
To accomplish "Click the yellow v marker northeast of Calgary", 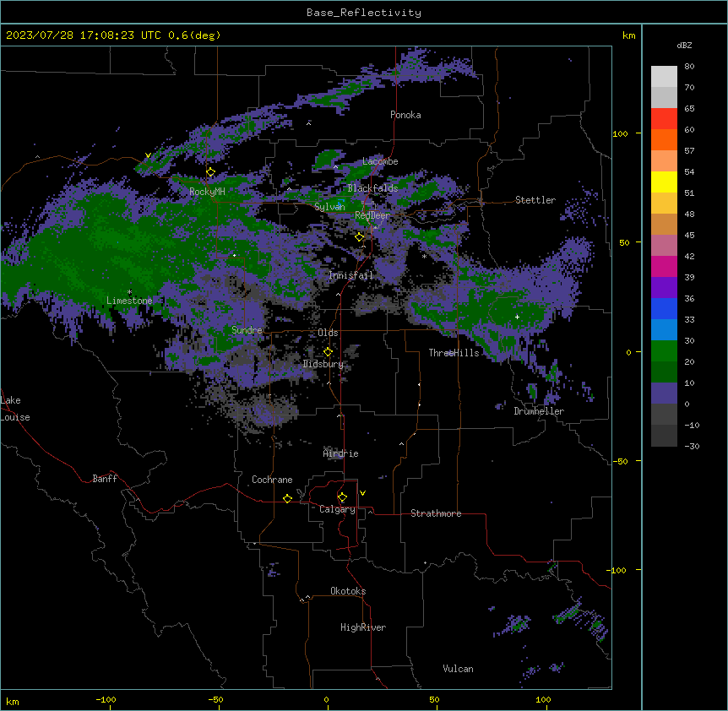I will 362,493.
